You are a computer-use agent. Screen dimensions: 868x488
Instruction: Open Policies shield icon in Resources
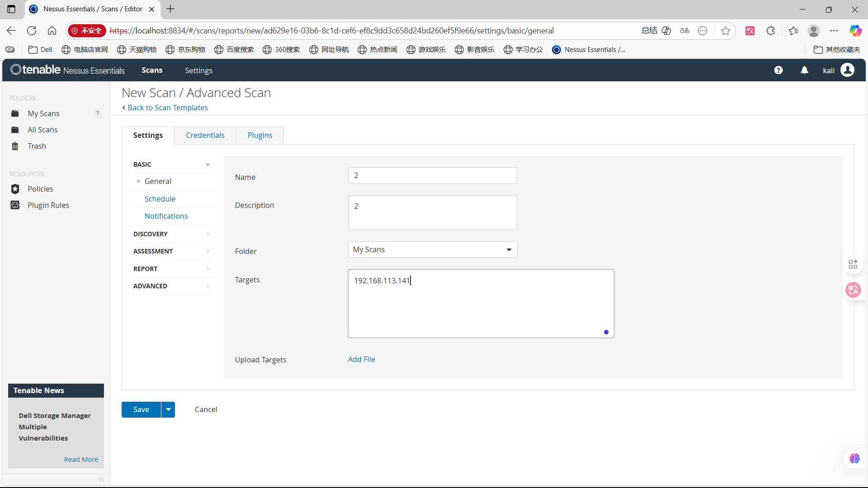click(15, 189)
